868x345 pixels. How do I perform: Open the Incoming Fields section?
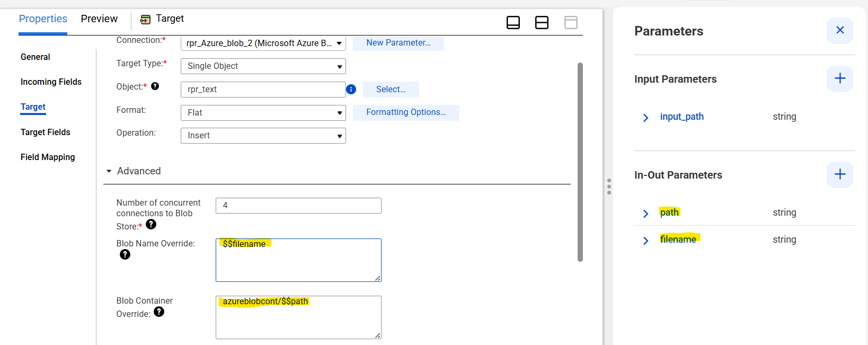(51, 82)
